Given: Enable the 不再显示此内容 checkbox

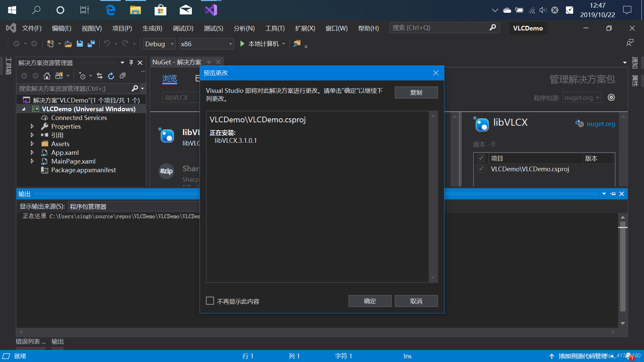Looking at the screenshot, I should coord(210,301).
